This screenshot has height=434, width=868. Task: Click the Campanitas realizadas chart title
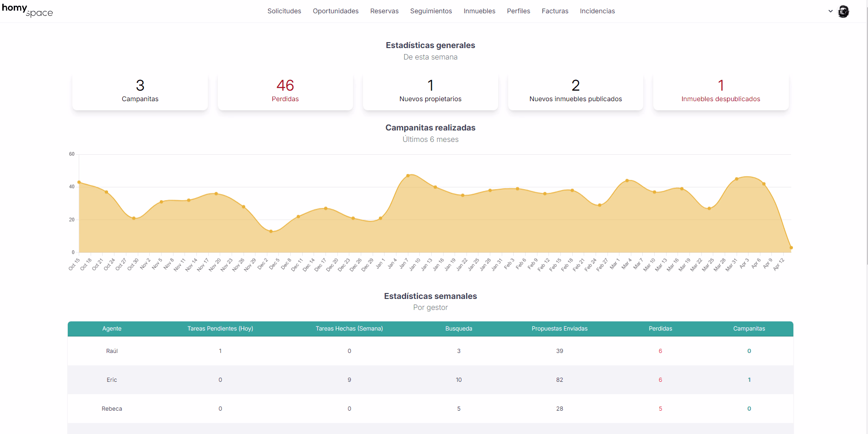(430, 128)
